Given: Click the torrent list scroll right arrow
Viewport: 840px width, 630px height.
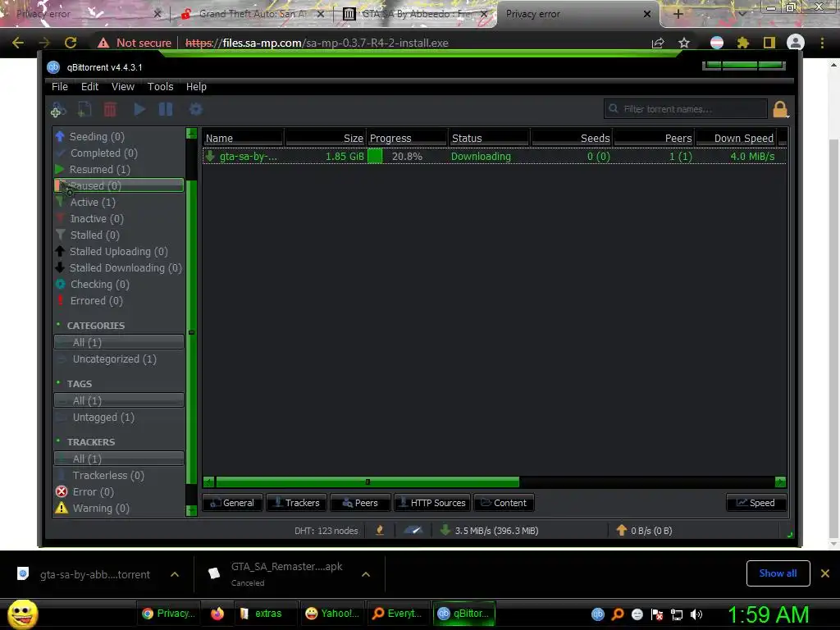Looking at the screenshot, I should point(781,482).
